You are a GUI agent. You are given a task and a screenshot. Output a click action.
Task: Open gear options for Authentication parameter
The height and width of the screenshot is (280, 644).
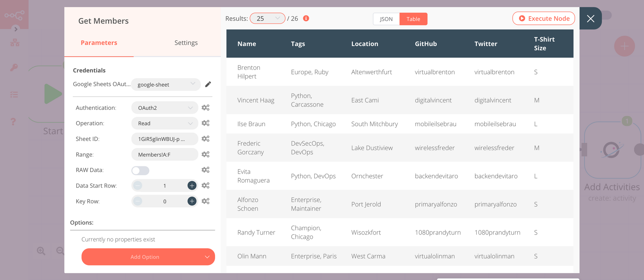pyautogui.click(x=205, y=107)
